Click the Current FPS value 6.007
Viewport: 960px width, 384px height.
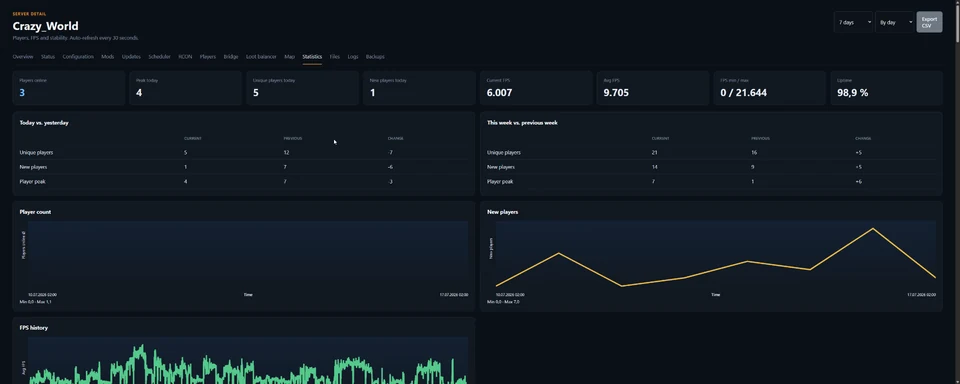pos(499,93)
